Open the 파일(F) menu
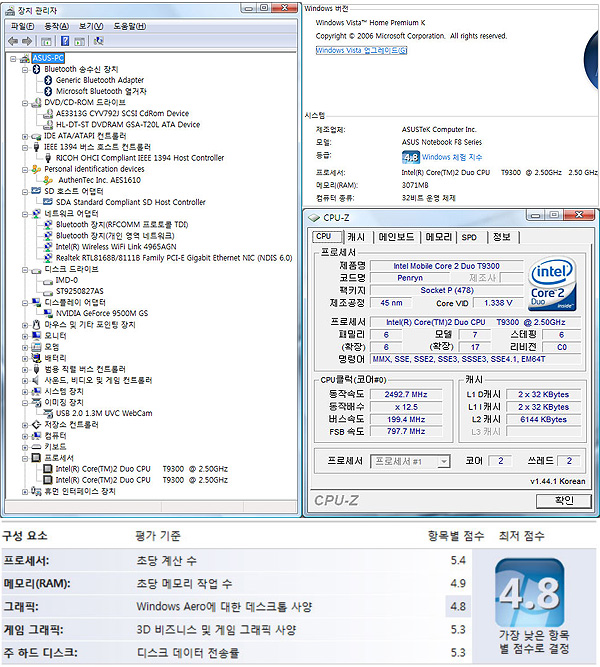600x667 pixels. point(23,26)
